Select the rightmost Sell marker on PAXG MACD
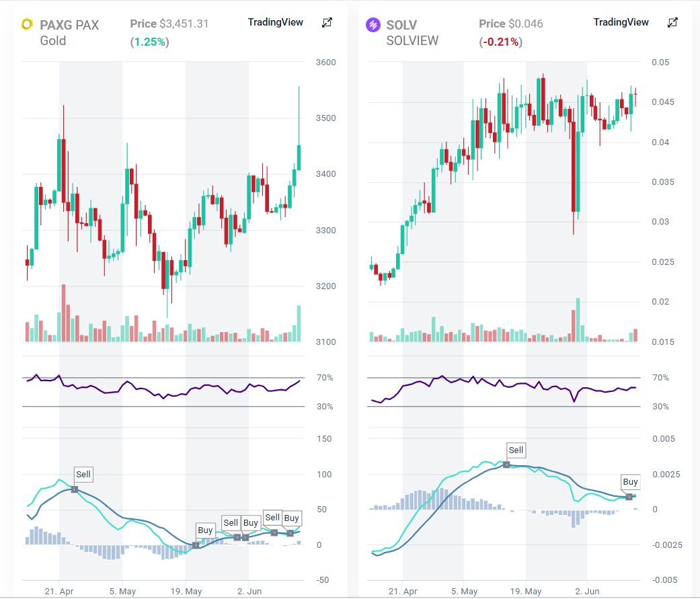The height and width of the screenshot is (599, 700). click(272, 518)
